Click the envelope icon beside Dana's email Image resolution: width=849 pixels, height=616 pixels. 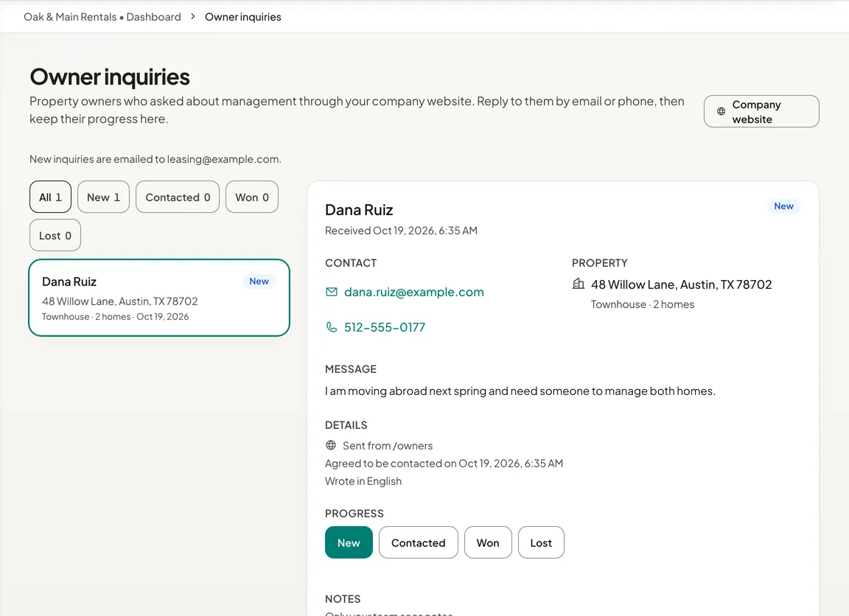[332, 293]
